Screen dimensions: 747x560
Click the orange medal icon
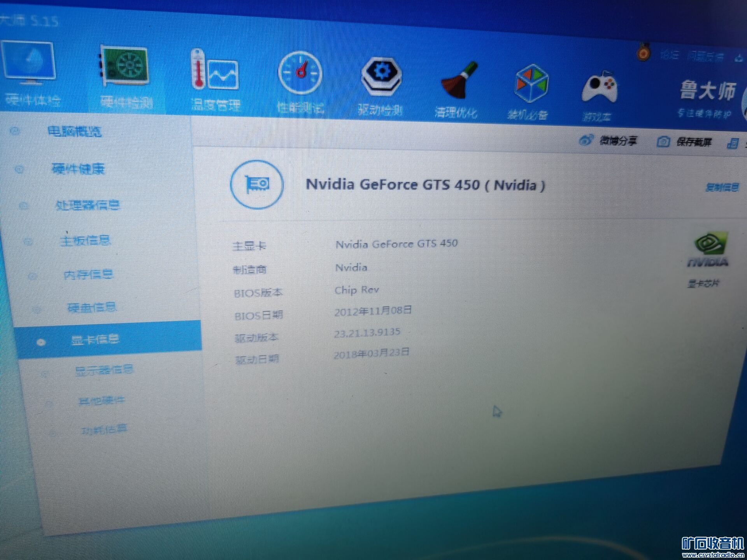(x=644, y=52)
